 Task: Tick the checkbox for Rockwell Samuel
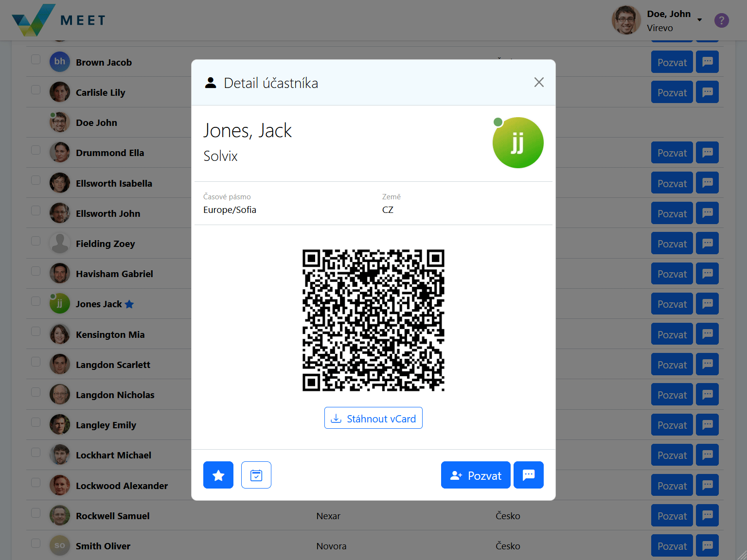[36, 513]
